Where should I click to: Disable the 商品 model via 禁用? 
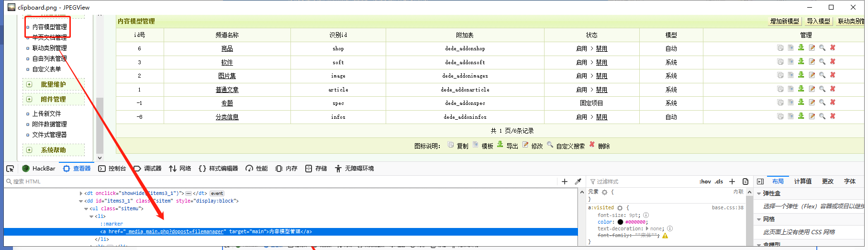coord(601,48)
